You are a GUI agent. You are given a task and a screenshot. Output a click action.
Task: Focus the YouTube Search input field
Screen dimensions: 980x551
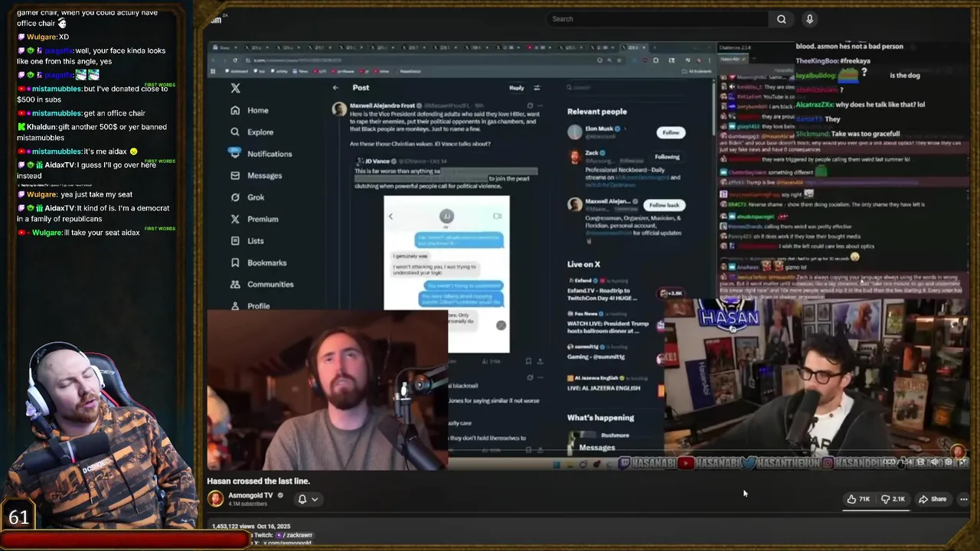(x=657, y=19)
